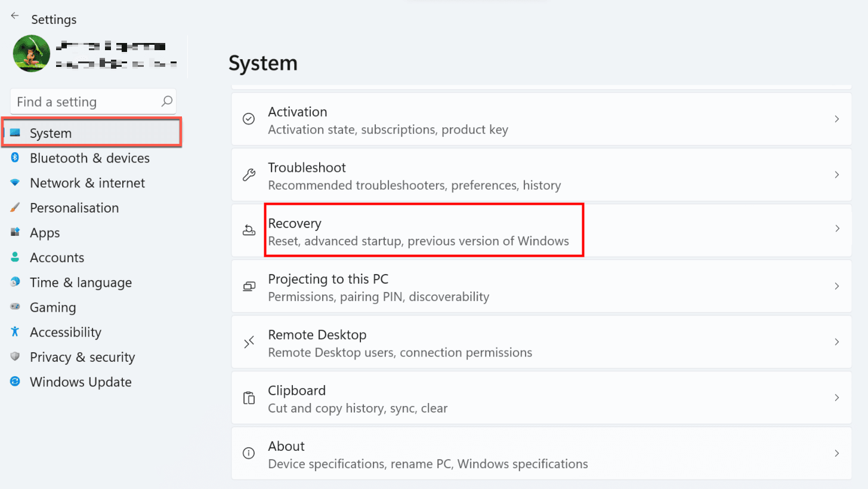Open the About chevron arrow

[837, 454]
